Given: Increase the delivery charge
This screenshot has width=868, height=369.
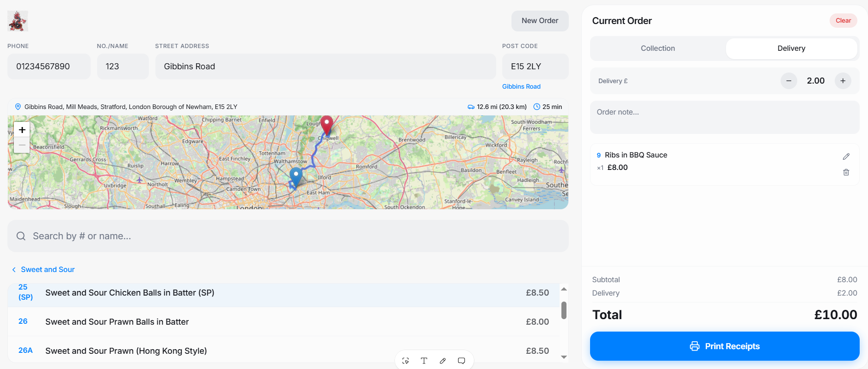Looking at the screenshot, I should 843,81.
